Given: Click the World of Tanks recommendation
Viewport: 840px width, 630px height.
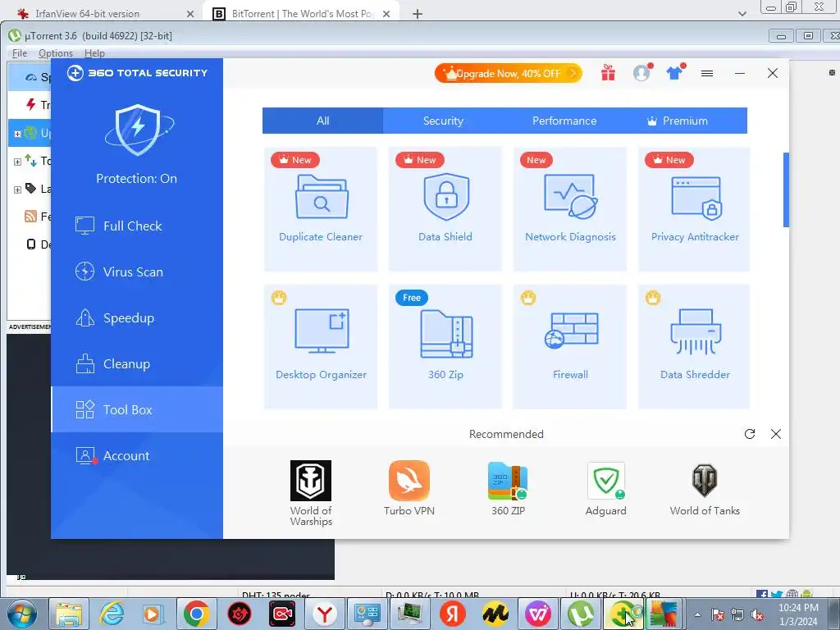Looking at the screenshot, I should click(x=705, y=488).
